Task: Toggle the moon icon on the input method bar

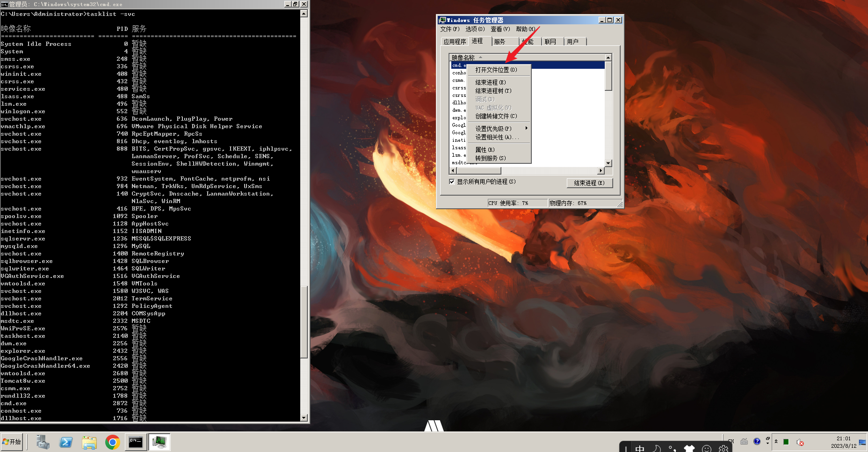Action: 657,448
